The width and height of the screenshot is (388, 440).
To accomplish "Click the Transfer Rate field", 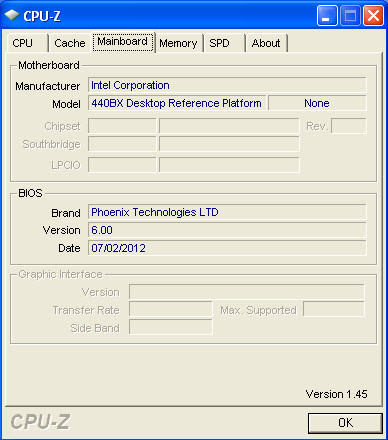I will point(171,309).
